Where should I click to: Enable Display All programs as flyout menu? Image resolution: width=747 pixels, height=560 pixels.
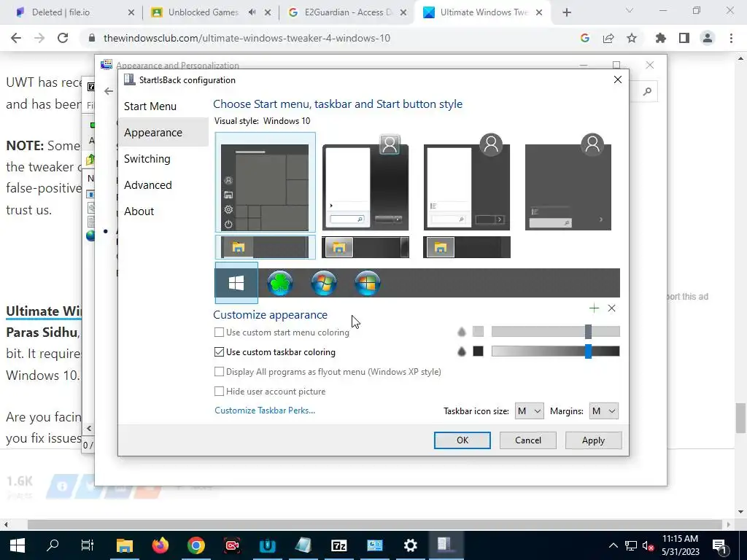click(219, 371)
